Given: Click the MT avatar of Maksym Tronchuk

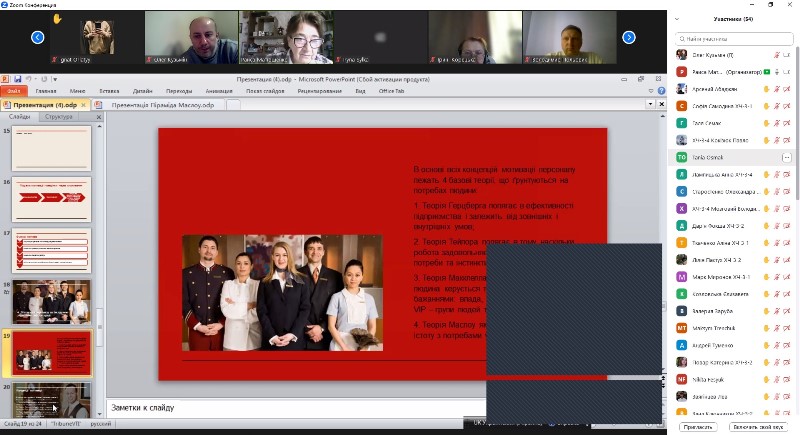Looking at the screenshot, I should [682, 328].
